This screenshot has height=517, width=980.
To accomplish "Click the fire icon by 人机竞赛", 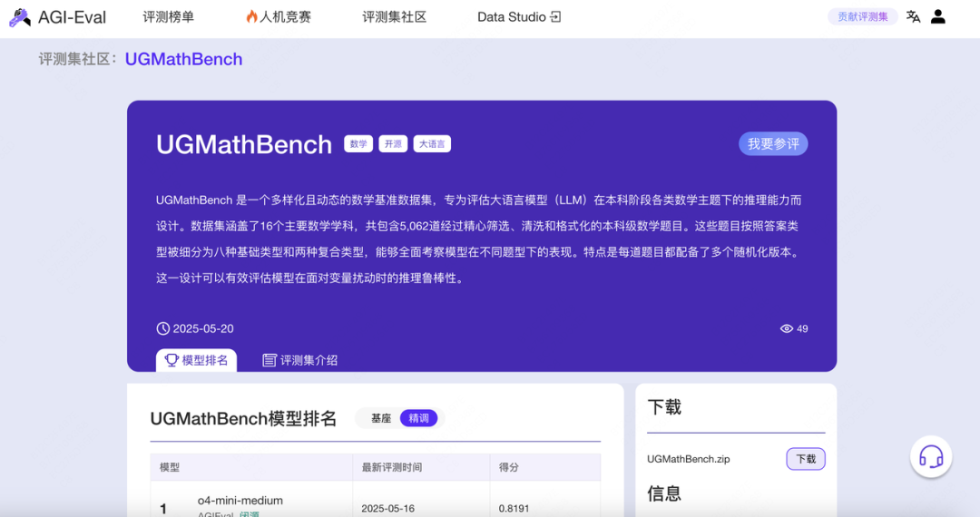I will [252, 17].
